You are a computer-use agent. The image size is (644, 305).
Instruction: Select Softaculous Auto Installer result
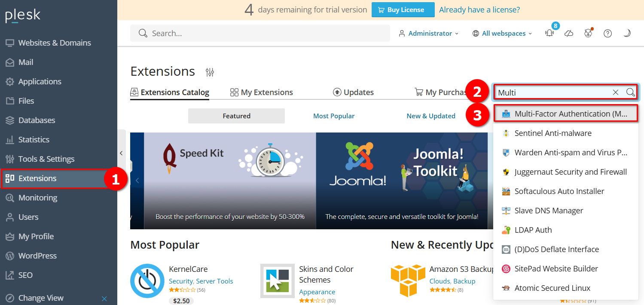[x=566, y=191]
